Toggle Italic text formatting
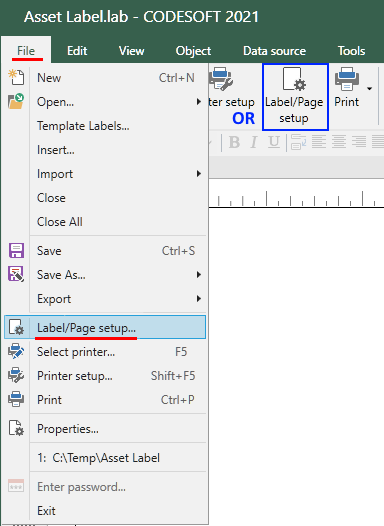The height and width of the screenshot is (526, 384). pyautogui.click(x=254, y=142)
